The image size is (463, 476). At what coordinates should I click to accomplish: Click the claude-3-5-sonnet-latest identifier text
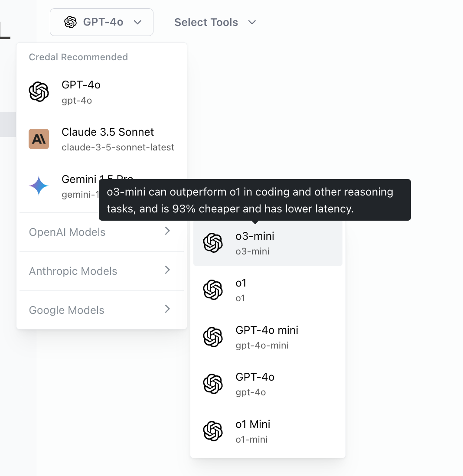pyautogui.click(x=118, y=147)
